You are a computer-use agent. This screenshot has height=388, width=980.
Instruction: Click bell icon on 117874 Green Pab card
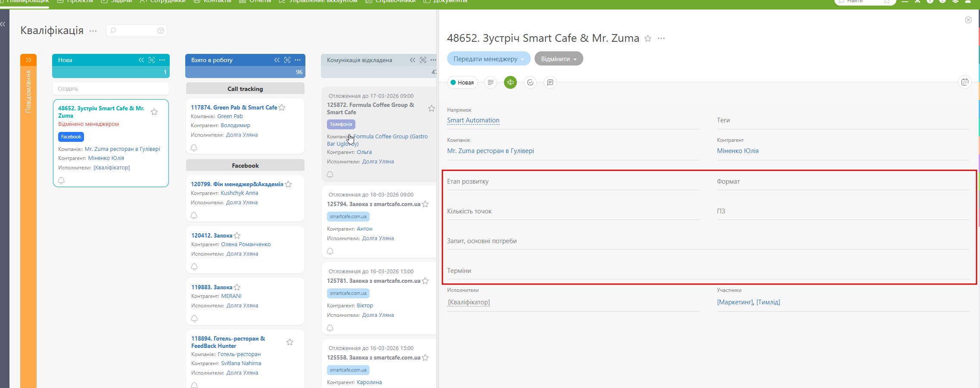coord(194,148)
